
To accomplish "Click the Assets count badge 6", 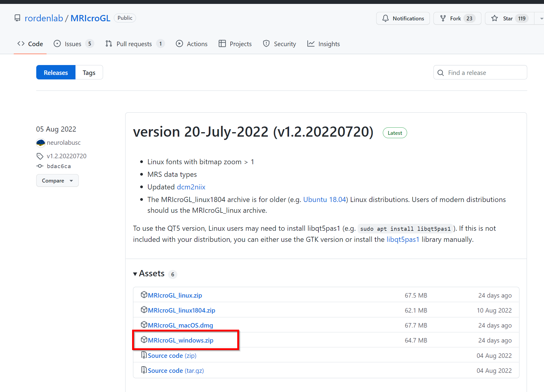I will point(173,274).
